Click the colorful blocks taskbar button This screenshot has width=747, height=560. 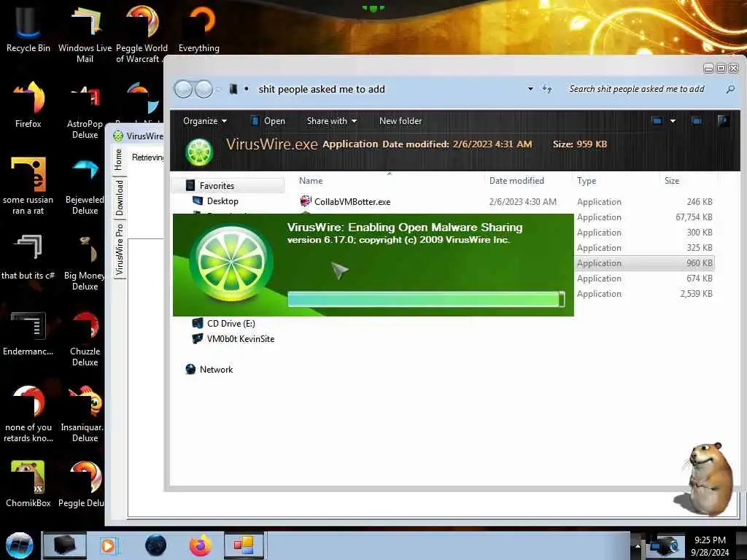point(243,545)
